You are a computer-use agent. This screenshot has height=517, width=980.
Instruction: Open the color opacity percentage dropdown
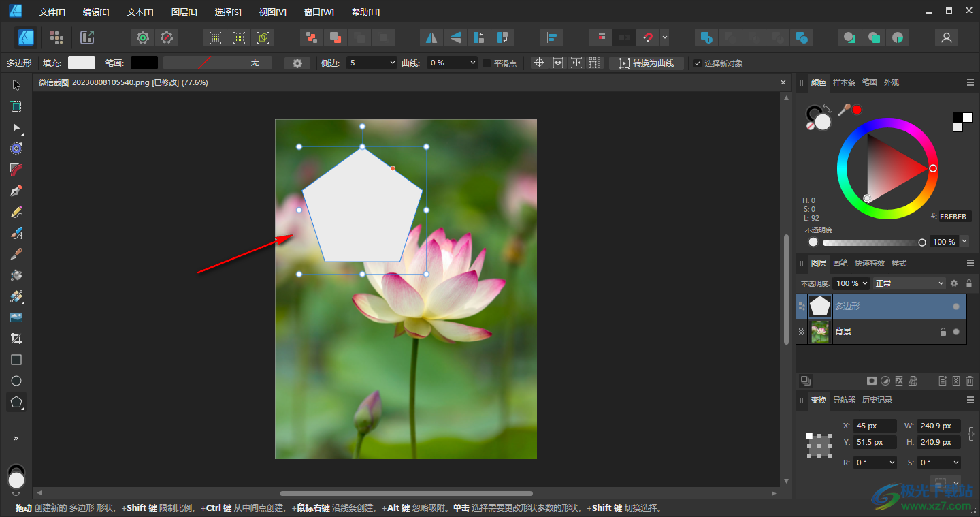click(964, 242)
